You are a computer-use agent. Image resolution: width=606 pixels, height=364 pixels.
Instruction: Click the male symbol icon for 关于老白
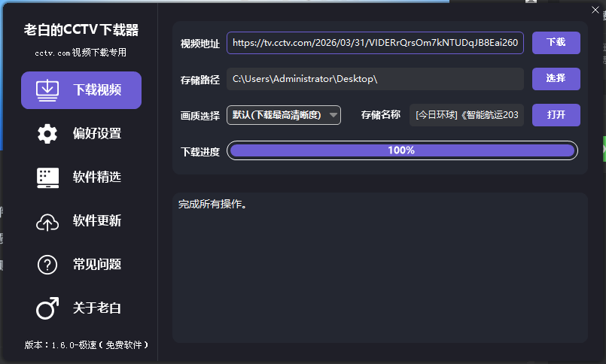click(x=47, y=308)
